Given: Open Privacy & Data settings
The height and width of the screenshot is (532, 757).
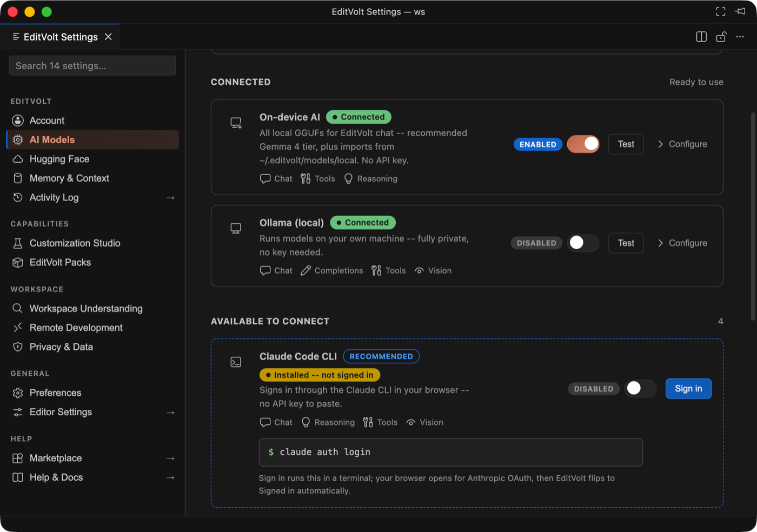Looking at the screenshot, I should click(x=92, y=347).
